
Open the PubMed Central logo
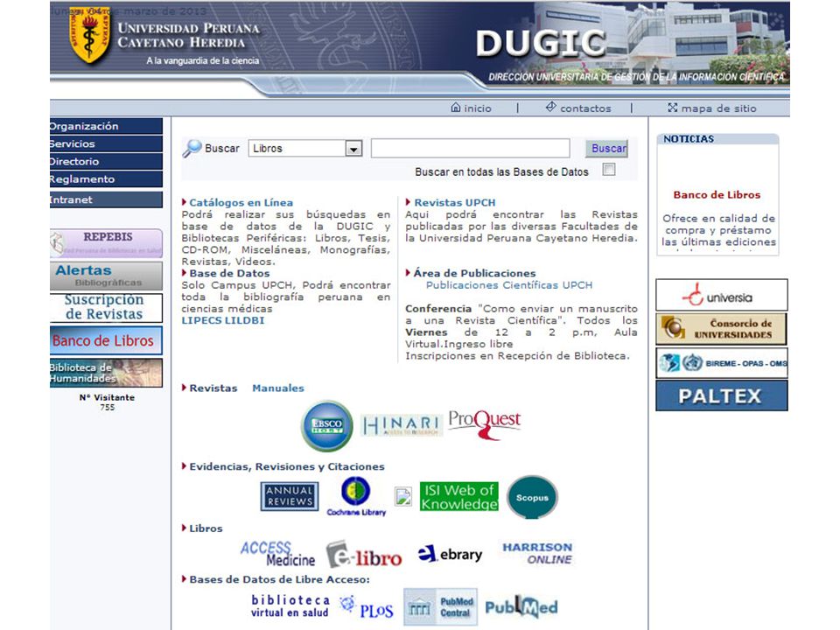tap(440, 607)
